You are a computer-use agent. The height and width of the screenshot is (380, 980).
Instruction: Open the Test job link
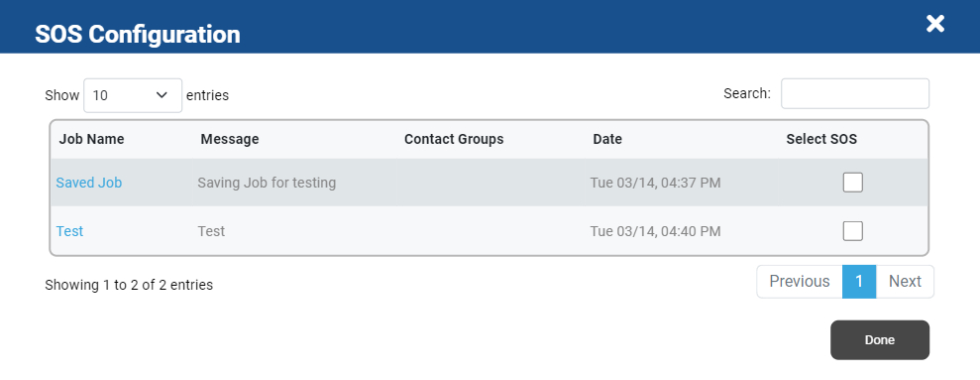pos(69,231)
